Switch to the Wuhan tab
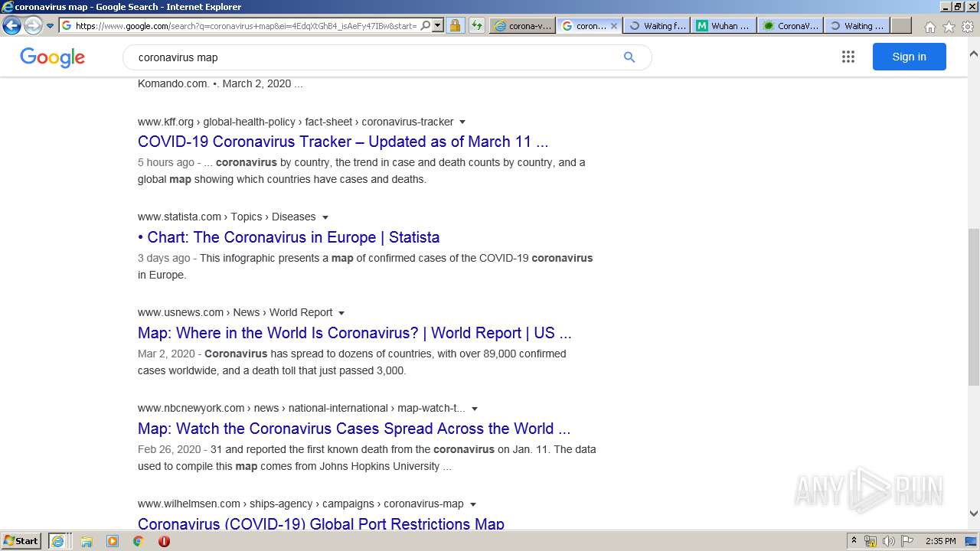The height and width of the screenshot is (551, 980). [x=724, y=25]
